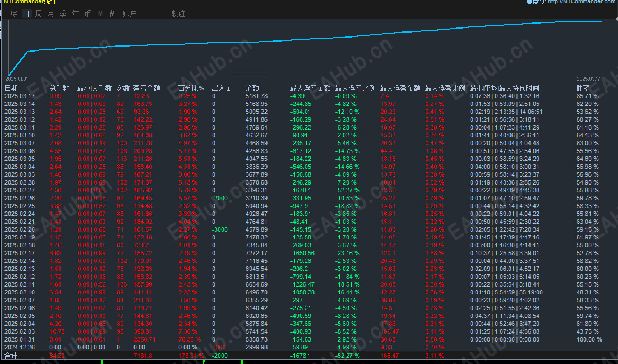Click the 48.31 % win rate cell
This screenshot has width=618, height=364.
tap(587, 292)
